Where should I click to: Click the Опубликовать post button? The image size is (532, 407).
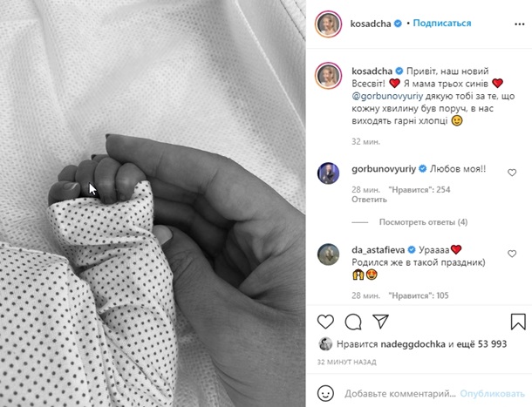pos(492,394)
